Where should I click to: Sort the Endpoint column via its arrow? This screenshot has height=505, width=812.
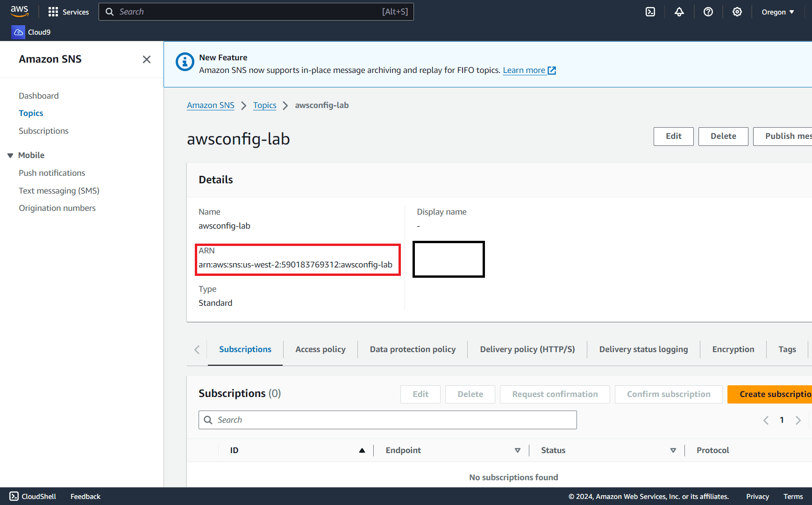pyautogui.click(x=518, y=450)
